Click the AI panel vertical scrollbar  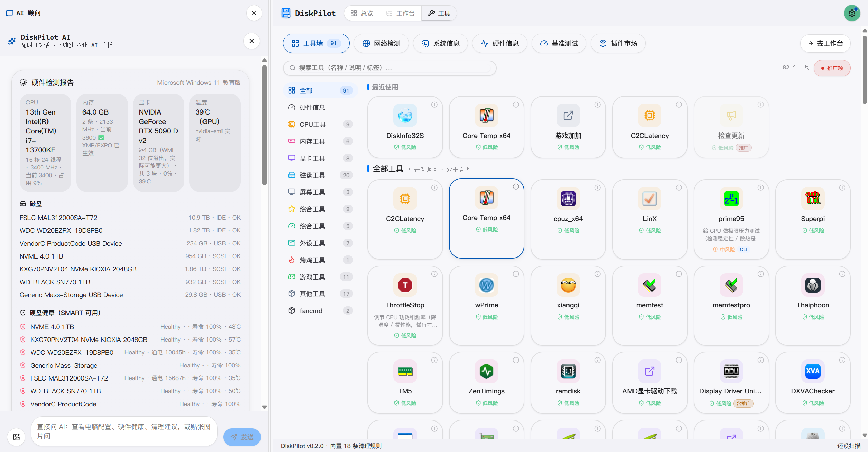point(264,125)
